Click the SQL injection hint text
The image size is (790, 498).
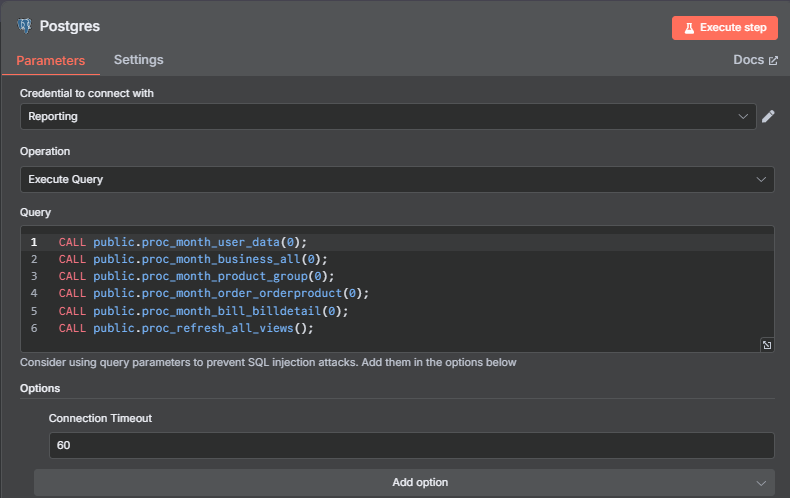click(x=268, y=362)
